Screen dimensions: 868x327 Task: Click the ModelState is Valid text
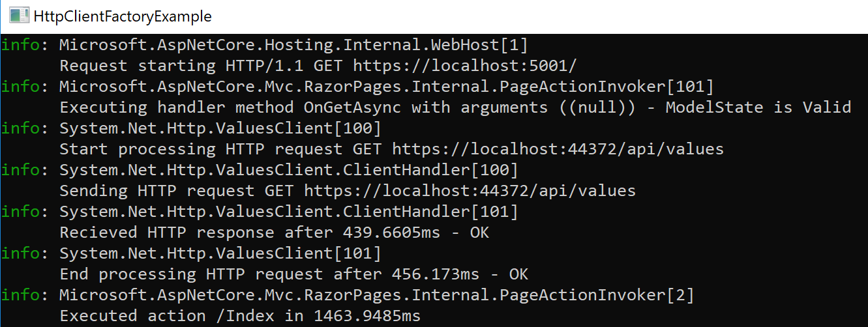click(x=758, y=107)
